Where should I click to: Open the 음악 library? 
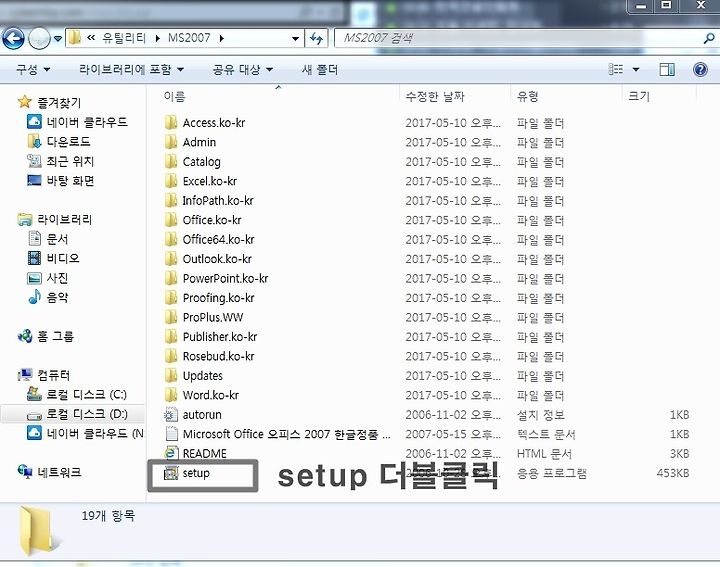[x=57, y=298]
